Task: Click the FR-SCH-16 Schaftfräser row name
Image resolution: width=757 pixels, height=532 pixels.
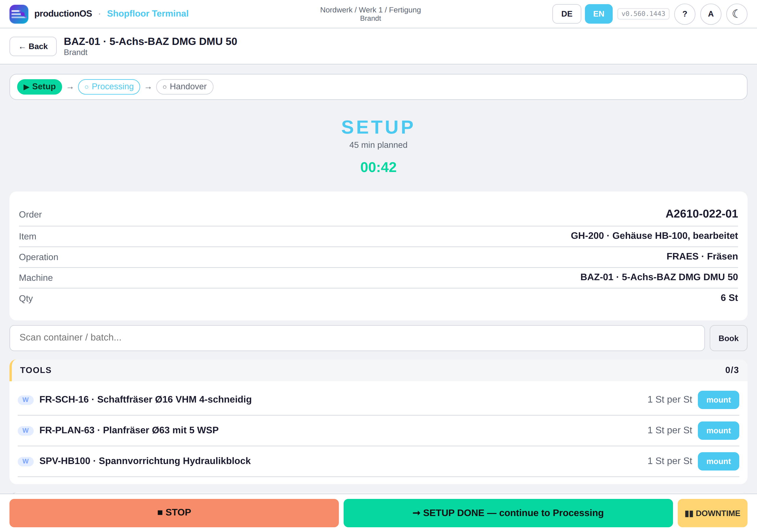Action: click(x=145, y=400)
